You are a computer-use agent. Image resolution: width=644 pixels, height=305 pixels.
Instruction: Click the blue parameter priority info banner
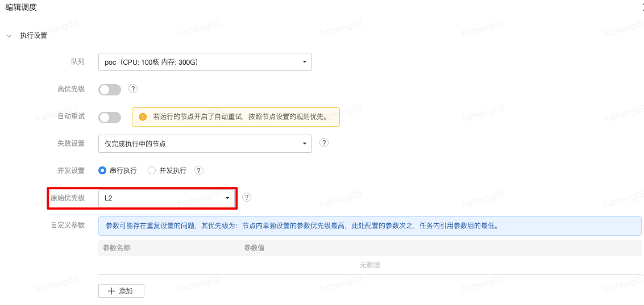click(369, 225)
